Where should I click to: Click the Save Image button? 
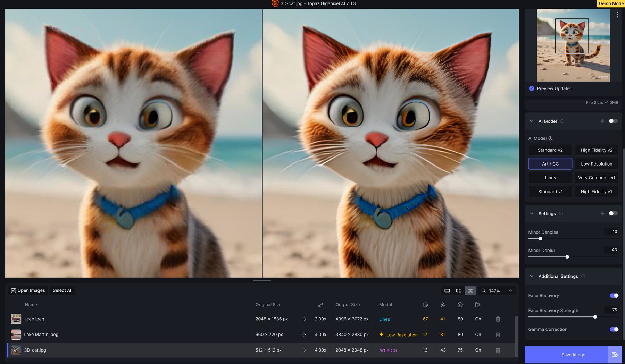tap(573, 354)
